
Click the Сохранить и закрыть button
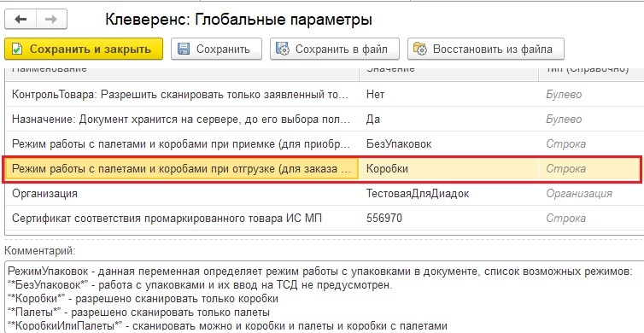84,50
